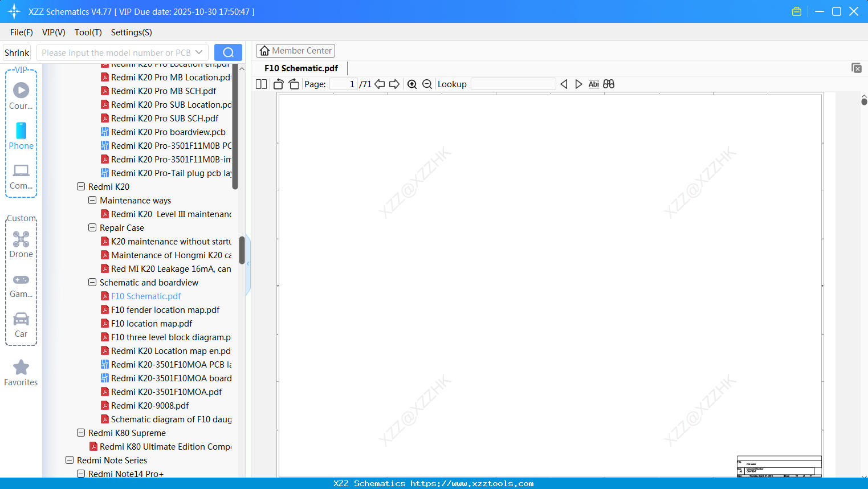Screen dimensions: 868x489
Task: Collapse the file tree side panel handle
Action: pos(248,264)
